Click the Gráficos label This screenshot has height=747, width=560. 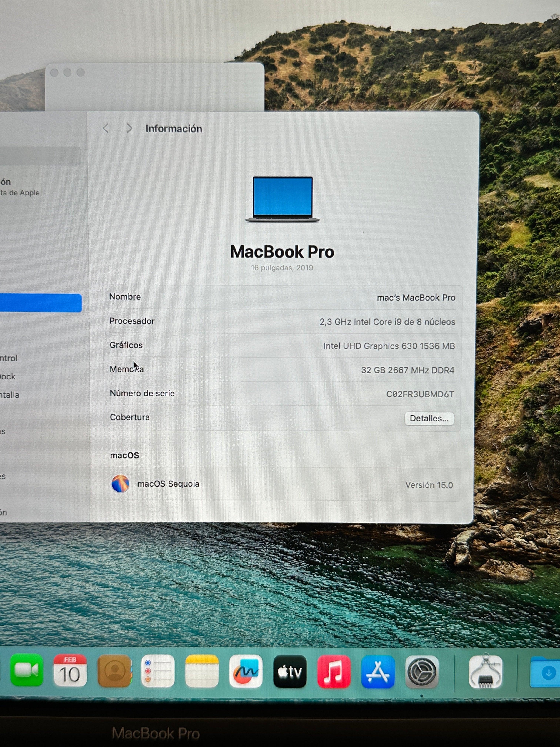pos(126,345)
